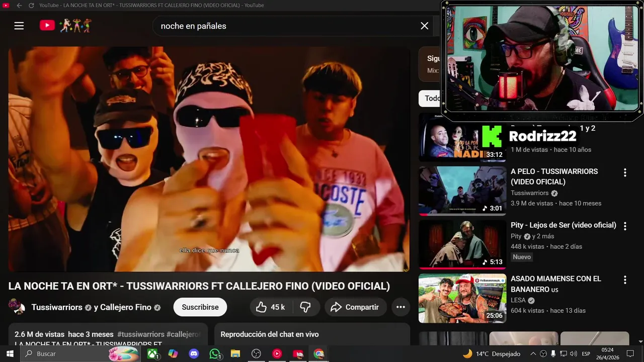
Task: Open options for ASADO MIAMENSE video
Action: coord(625,280)
